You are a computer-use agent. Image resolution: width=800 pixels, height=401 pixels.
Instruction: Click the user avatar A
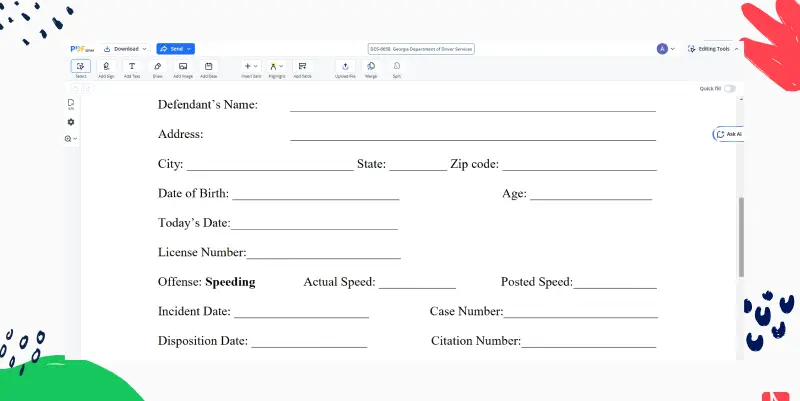pyautogui.click(x=662, y=49)
